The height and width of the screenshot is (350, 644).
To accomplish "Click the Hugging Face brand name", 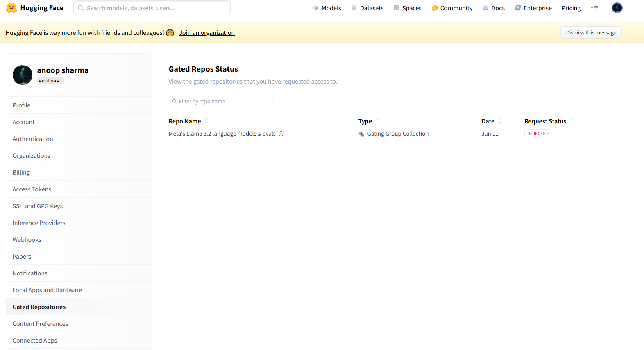I will click(x=42, y=8).
